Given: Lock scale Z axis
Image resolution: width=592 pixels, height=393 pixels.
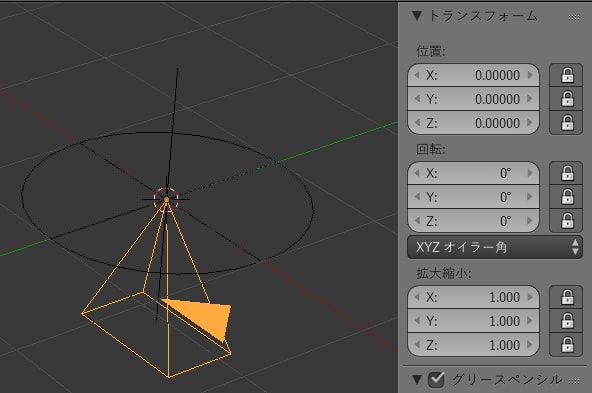Looking at the screenshot, I should [566, 345].
